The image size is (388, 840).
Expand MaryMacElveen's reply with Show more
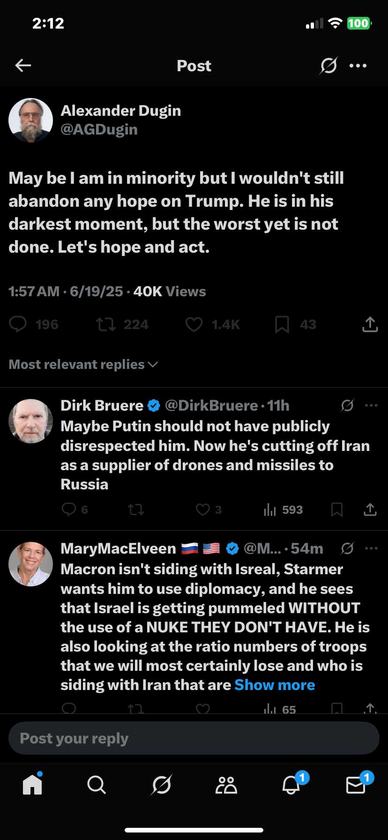(x=275, y=685)
